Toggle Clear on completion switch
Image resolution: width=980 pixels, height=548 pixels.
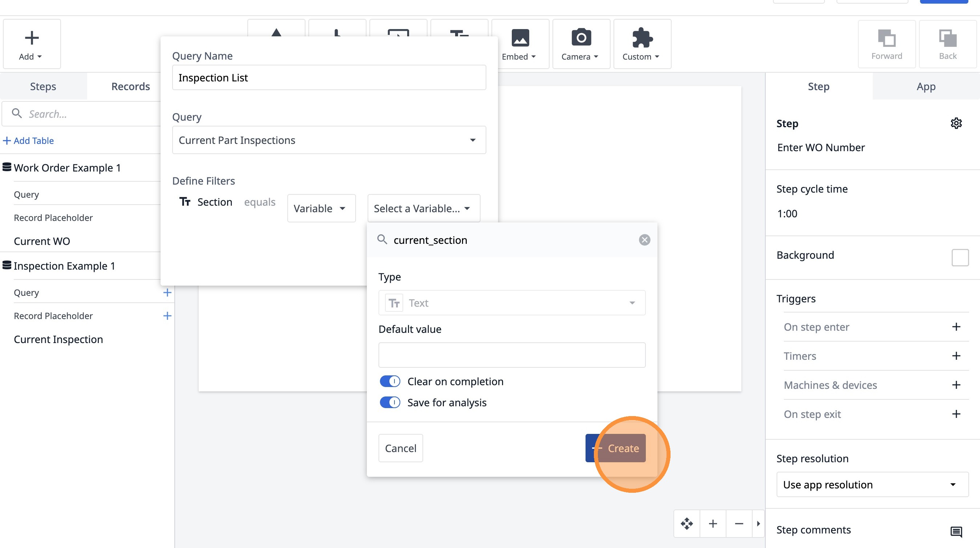[389, 381]
